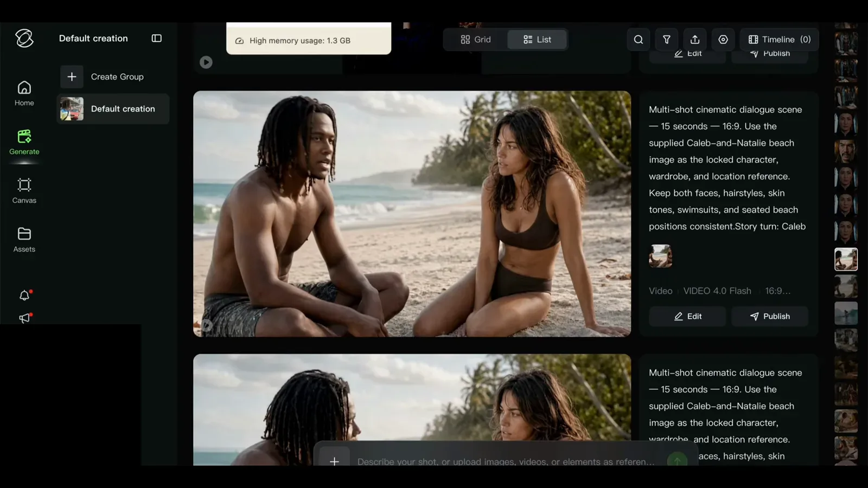Screen dimensions: 868x488
Task: Click the High memory usage notice
Action: click(309, 41)
